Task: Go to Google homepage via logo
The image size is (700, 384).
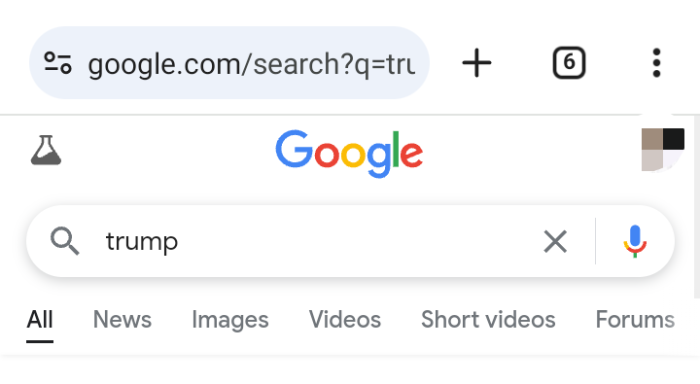Action: 349,153
